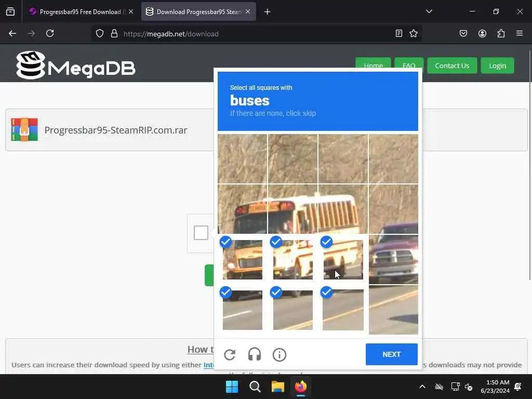Open the extensions puzzle icon

501,34
